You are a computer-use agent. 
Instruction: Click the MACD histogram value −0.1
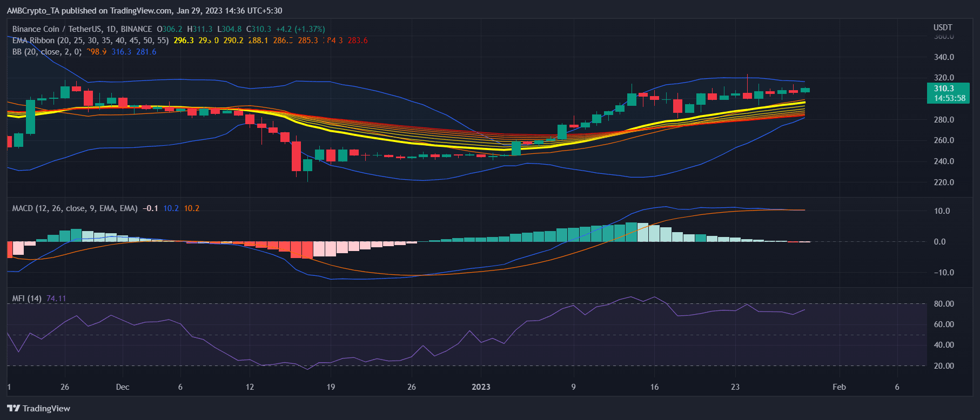(150, 208)
